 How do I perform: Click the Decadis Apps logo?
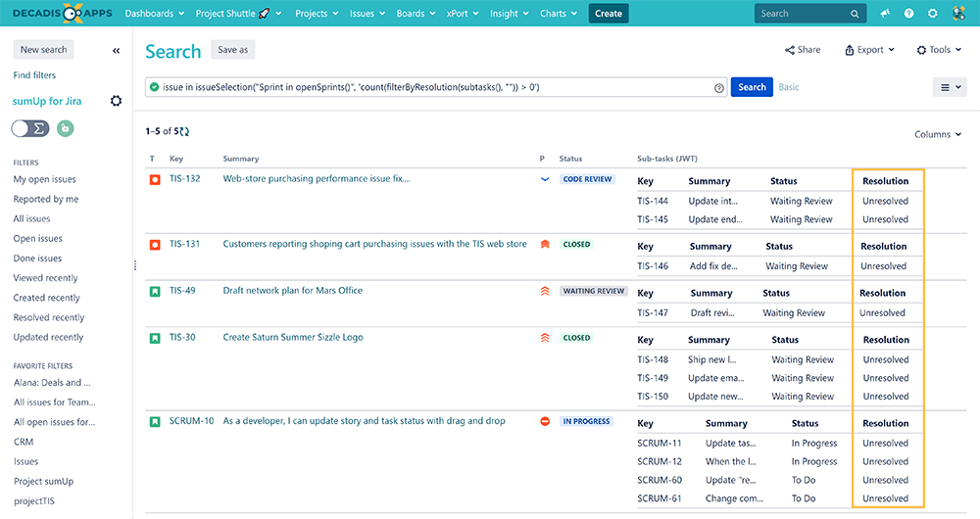point(63,13)
